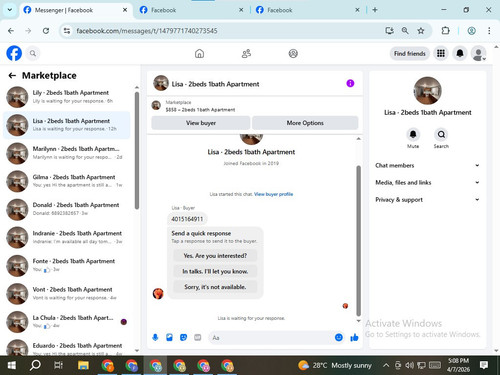View site information icon in address bar
This screenshot has width=500, height=375.
click(x=67, y=31)
